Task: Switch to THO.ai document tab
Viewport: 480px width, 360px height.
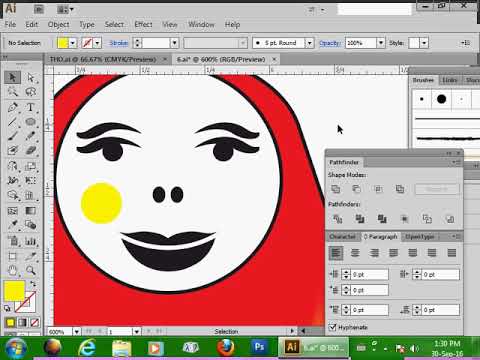Action: point(103,60)
